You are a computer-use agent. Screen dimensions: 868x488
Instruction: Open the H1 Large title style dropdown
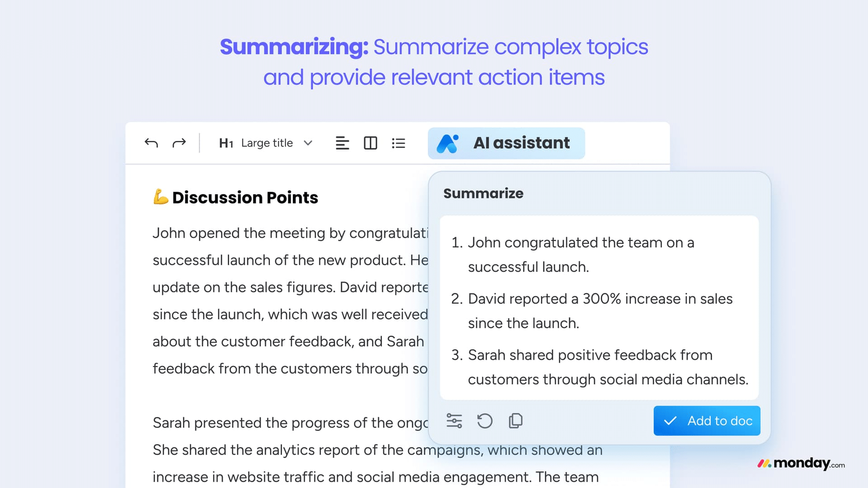pyautogui.click(x=266, y=143)
